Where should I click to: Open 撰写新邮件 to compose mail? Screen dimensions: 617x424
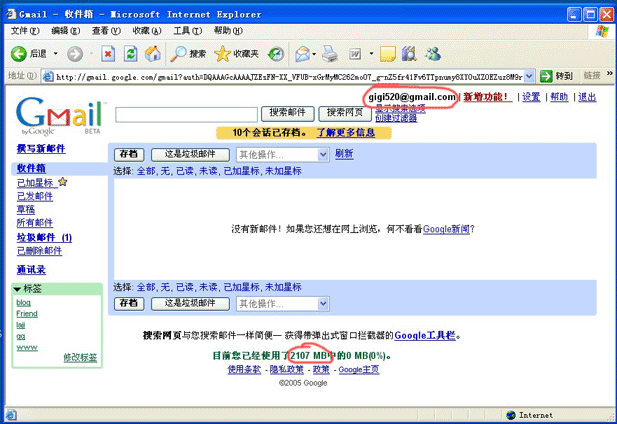41,149
